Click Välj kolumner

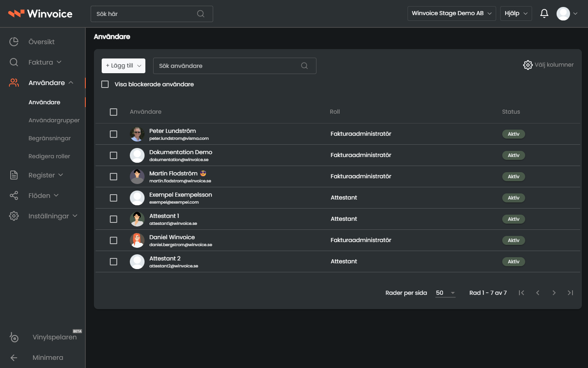click(548, 65)
